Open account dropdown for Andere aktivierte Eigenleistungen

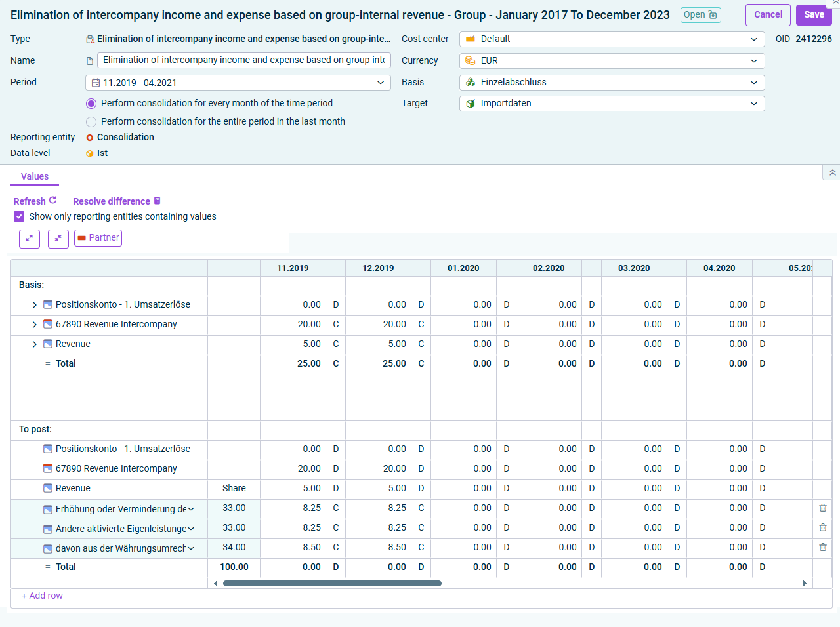pos(191,529)
